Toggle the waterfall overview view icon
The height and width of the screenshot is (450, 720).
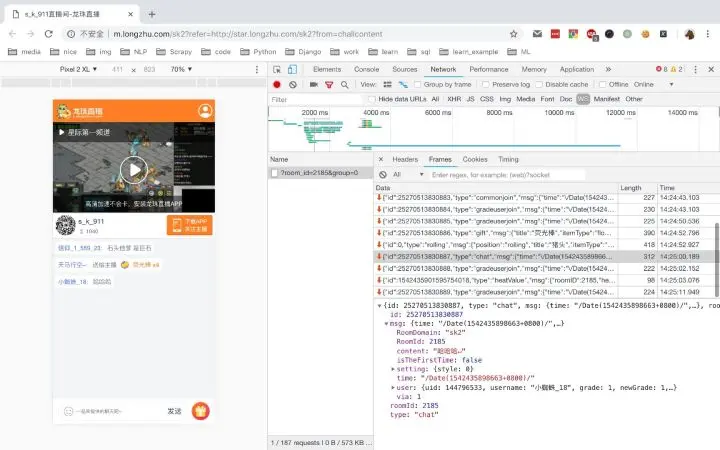(x=403, y=84)
